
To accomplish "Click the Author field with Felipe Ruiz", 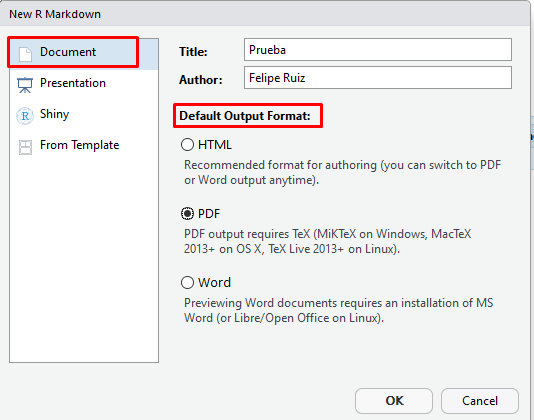I will 378,78.
